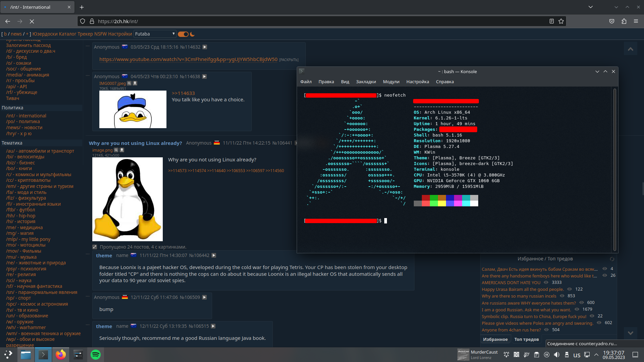Open Konsole Файл menu
This screenshot has height=362, width=644.
[x=306, y=82]
